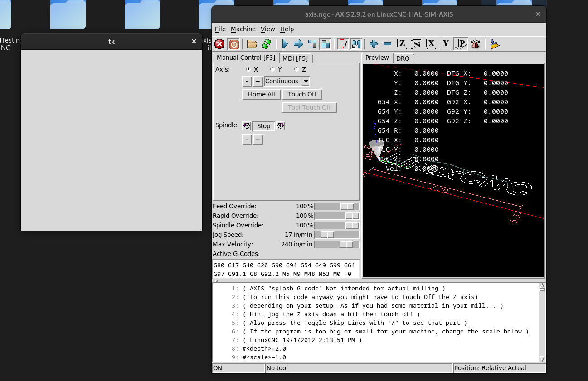
Task: Click the tool cone in the preview
Action: (376, 149)
